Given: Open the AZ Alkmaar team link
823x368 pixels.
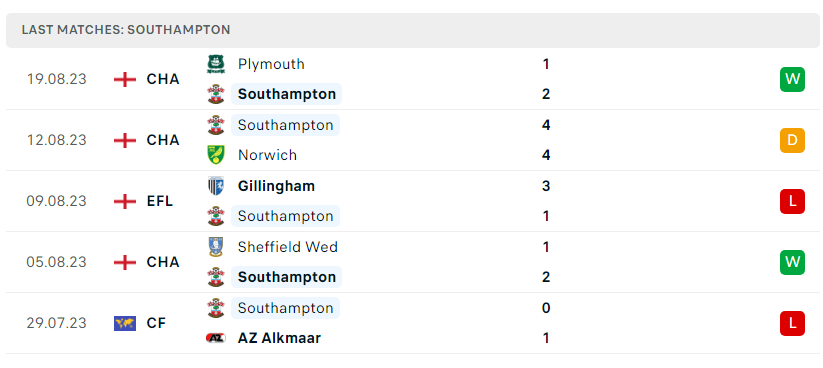Looking at the screenshot, I should (x=279, y=338).
